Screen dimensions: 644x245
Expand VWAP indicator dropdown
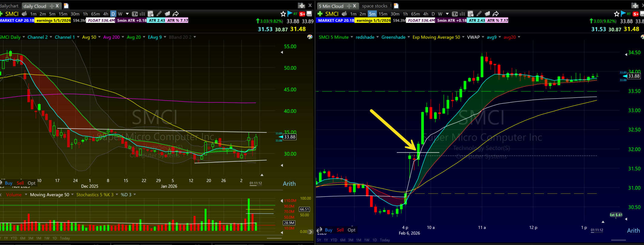point(483,37)
